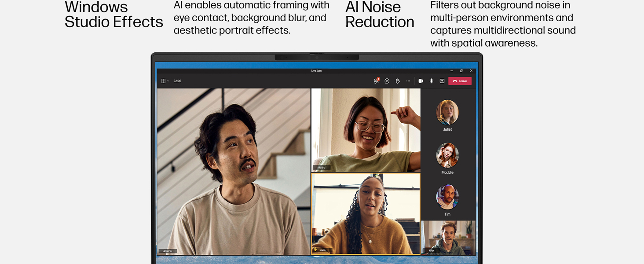Click the raise hand icon
This screenshot has height=264, width=644.
pyautogui.click(x=398, y=81)
